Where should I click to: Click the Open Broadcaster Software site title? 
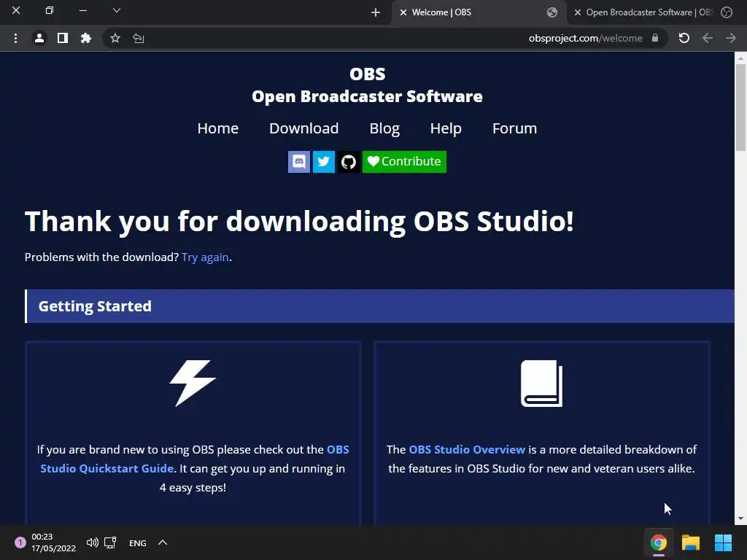click(x=368, y=96)
